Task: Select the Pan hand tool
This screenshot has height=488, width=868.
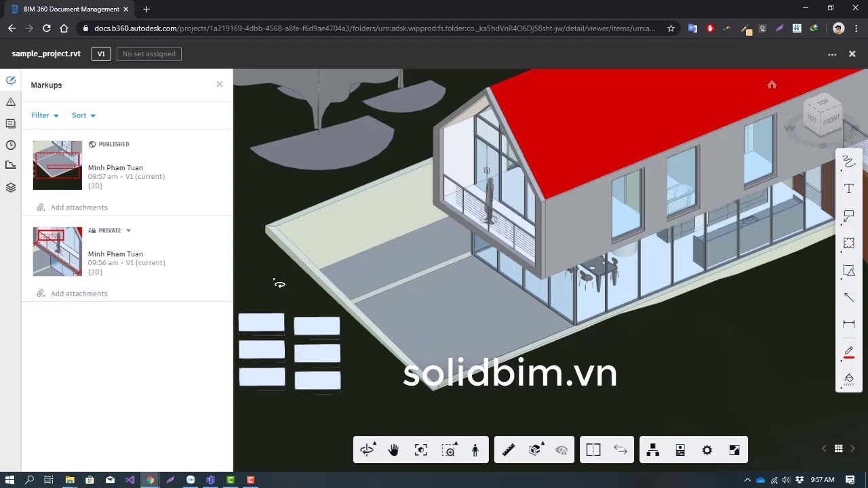Action: pos(393,450)
